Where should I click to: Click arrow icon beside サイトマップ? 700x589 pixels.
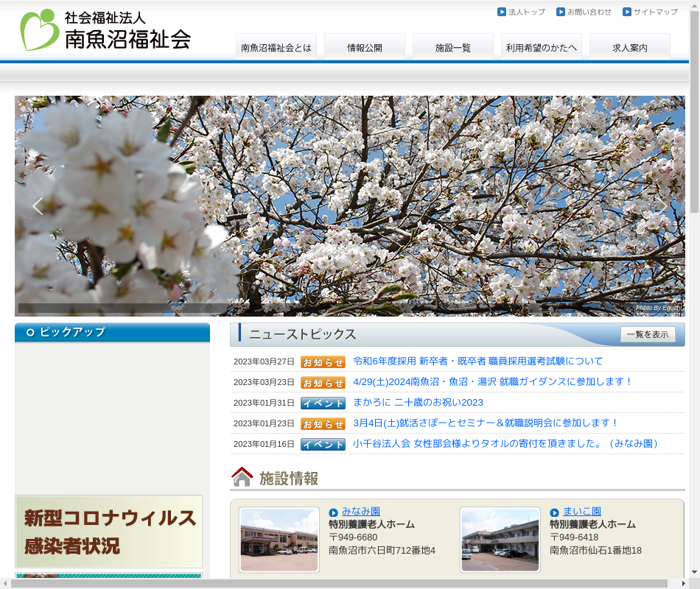[x=627, y=12]
